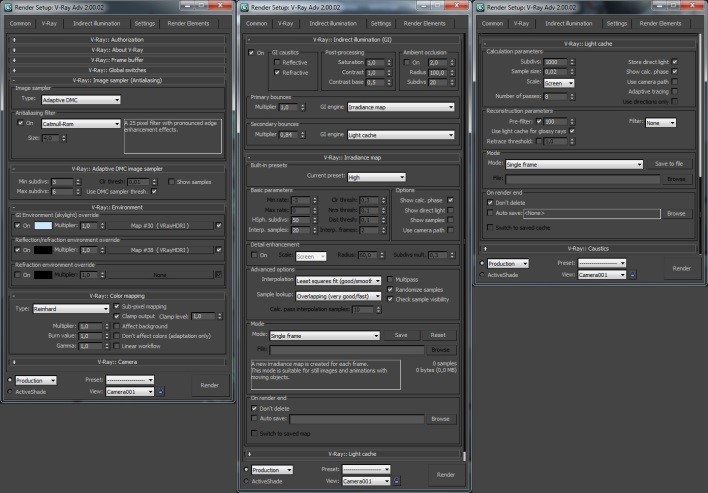The width and height of the screenshot is (708, 493).
Task: Switch to Common tab in left window
Action: (21, 23)
